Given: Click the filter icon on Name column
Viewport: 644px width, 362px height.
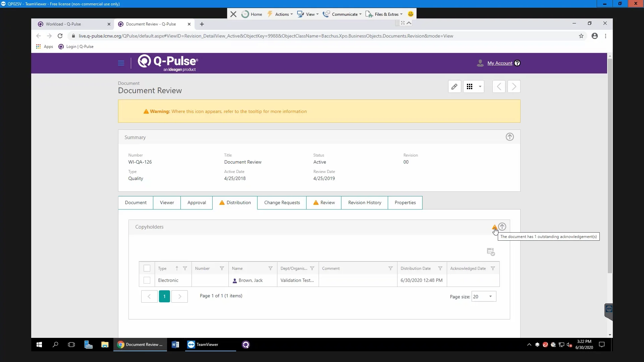Looking at the screenshot, I should pyautogui.click(x=270, y=268).
